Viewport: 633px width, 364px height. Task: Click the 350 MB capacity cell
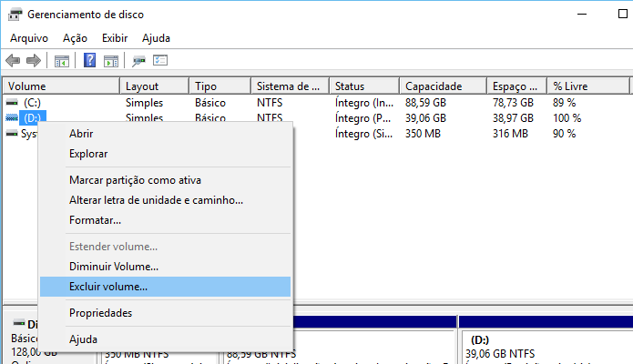pos(423,134)
